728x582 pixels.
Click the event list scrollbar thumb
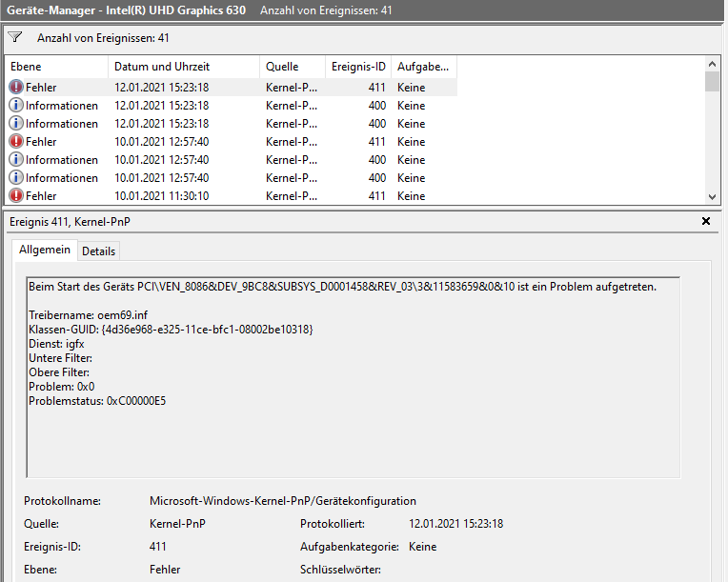click(x=712, y=81)
